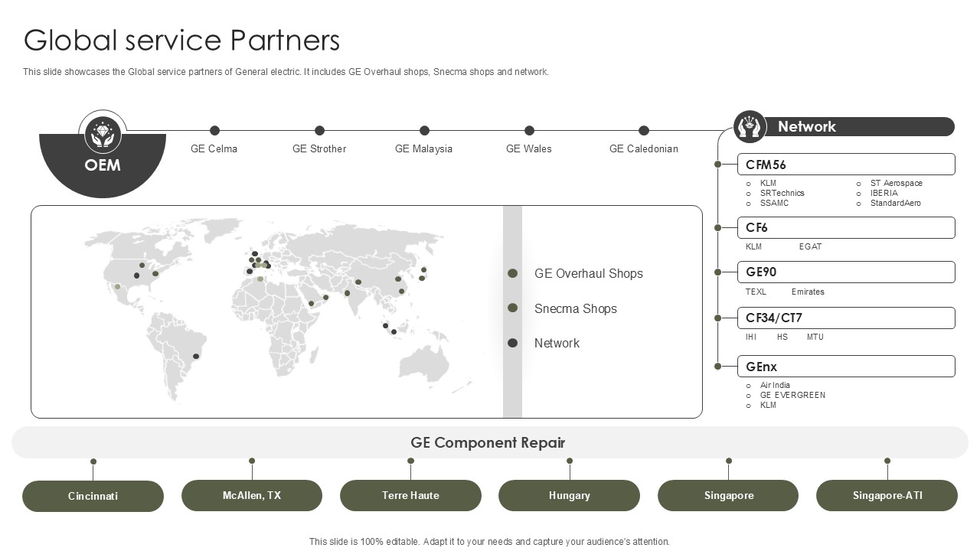Click the timeline dot above GE Celma
Viewport: 980px width, 551px height.
click(214, 131)
